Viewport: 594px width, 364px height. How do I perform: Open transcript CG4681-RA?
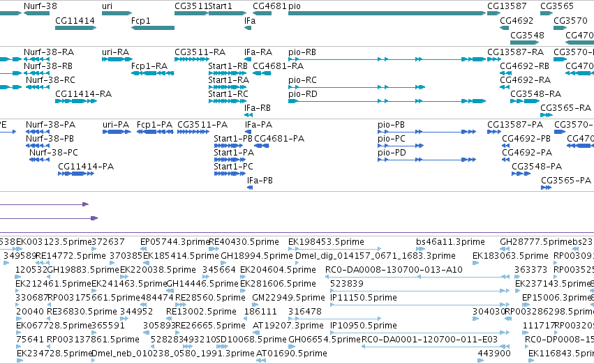tap(278, 66)
